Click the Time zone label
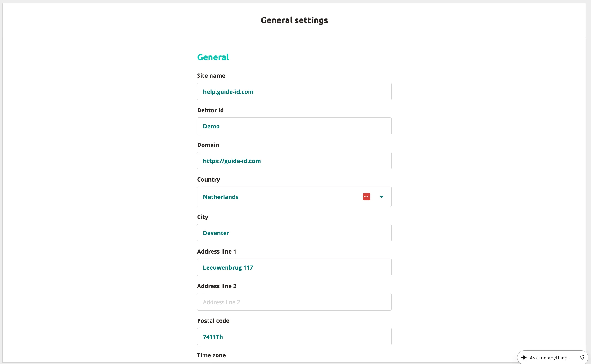 pyautogui.click(x=211, y=355)
